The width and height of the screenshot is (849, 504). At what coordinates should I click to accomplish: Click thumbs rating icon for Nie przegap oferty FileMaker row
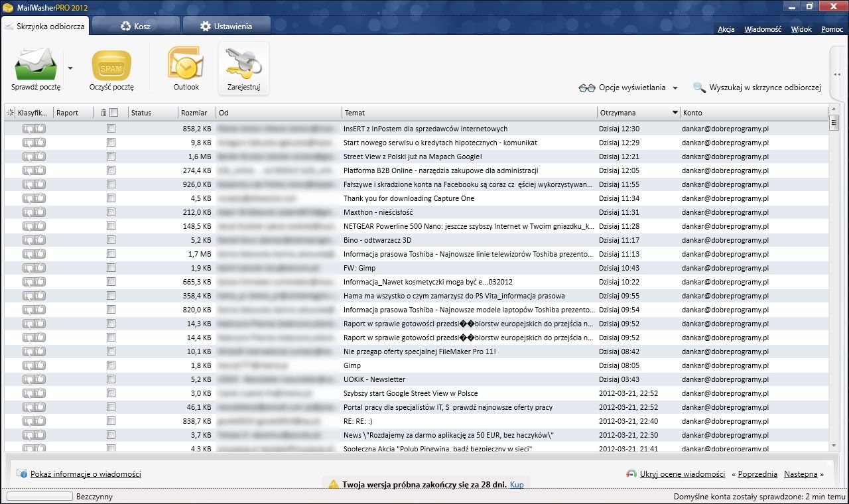34,351
